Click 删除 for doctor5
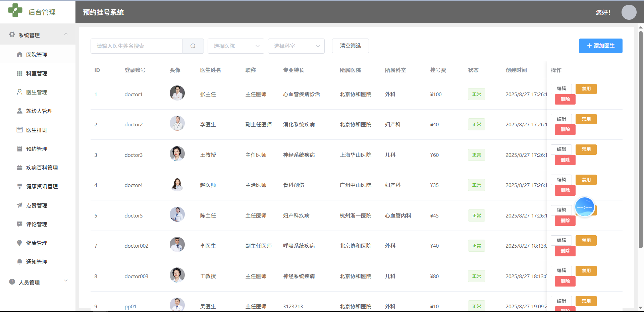 [565, 221]
